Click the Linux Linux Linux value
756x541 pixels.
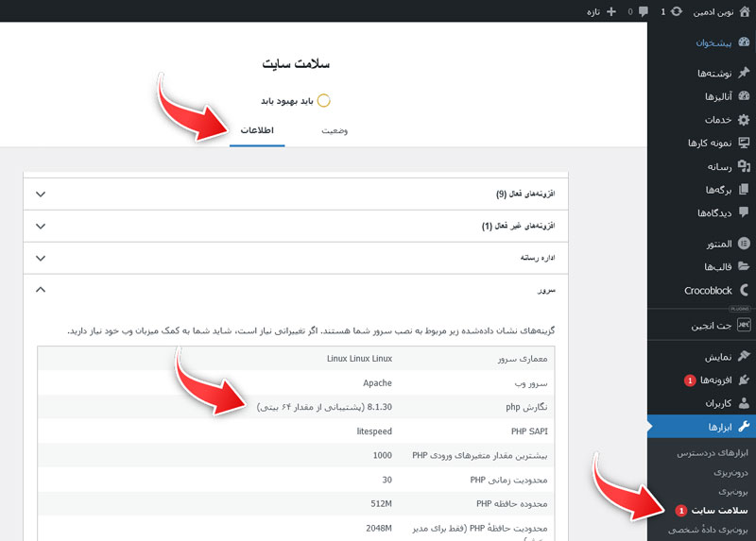click(360, 359)
